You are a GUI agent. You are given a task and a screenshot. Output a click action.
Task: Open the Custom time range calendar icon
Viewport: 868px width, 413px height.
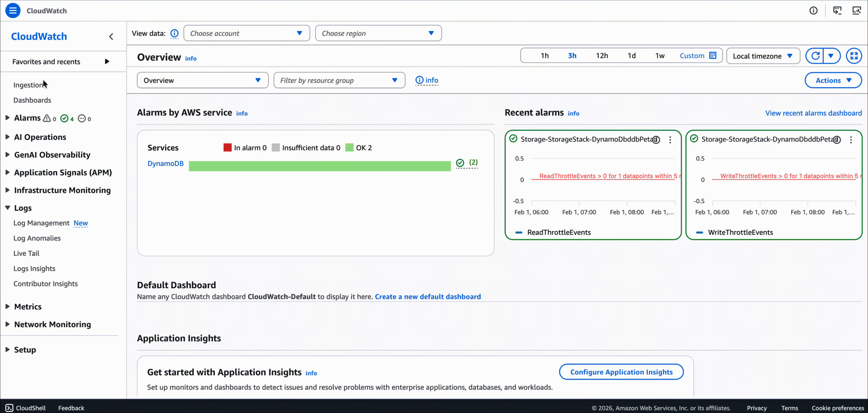pos(713,55)
